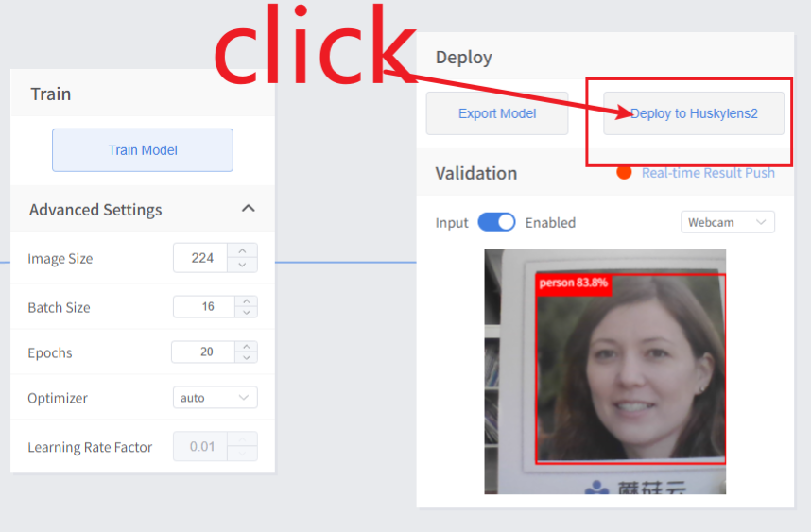Click the webcam validation preview image
The width and height of the screenshot is (811, 532).
pyautogui.click(x=605, y=371)
